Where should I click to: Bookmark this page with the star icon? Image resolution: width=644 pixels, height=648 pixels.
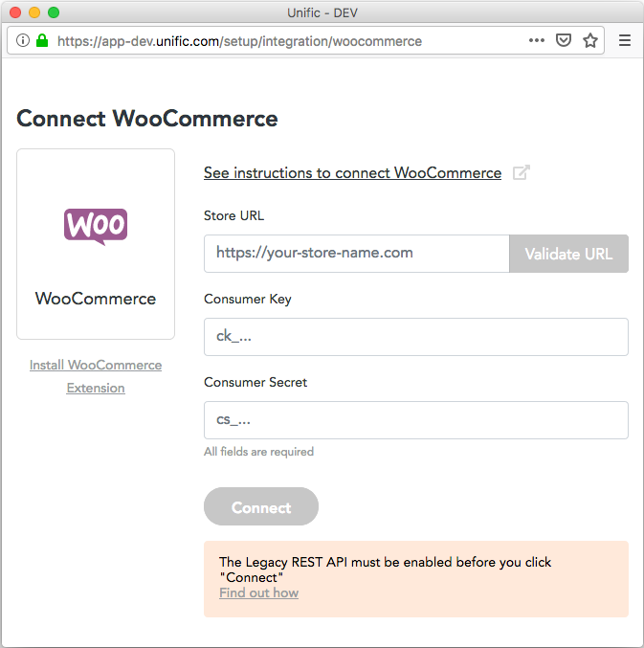[x=590, y=40]
